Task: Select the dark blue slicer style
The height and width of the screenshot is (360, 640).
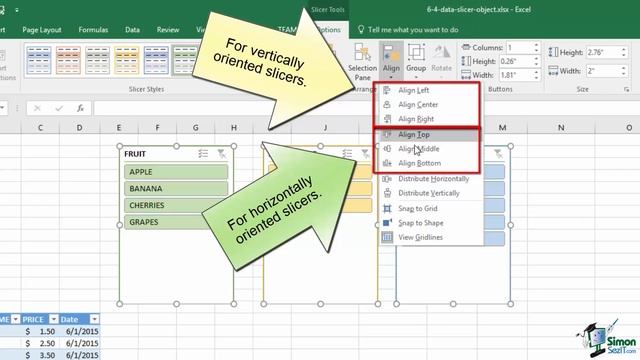Action: coord(156,60)
